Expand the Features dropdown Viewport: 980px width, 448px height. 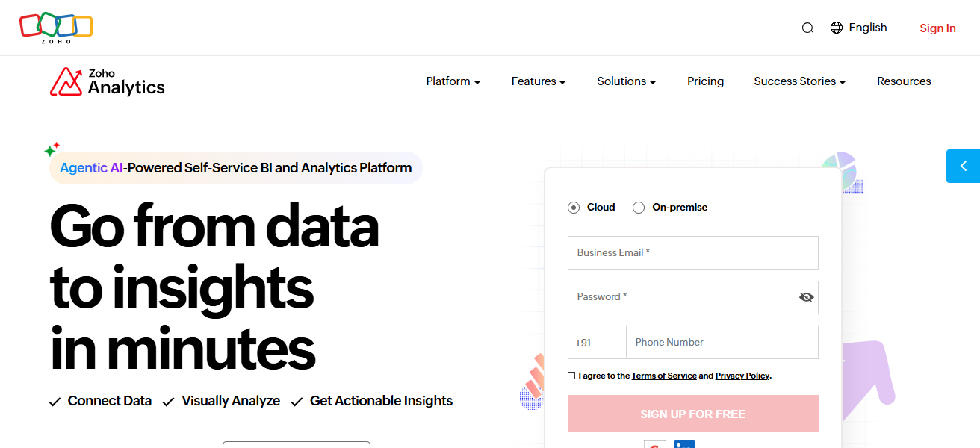[x=538, y=81]
